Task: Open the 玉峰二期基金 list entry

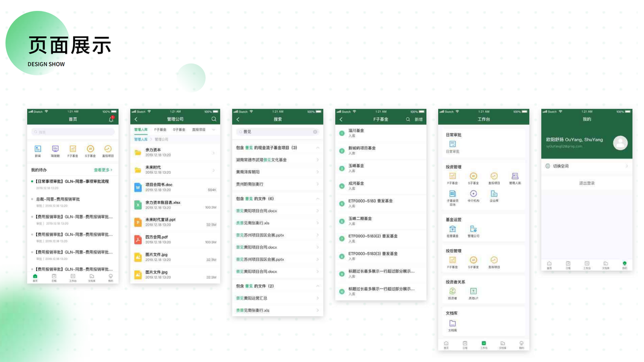Action: click(x=381, y=221)
